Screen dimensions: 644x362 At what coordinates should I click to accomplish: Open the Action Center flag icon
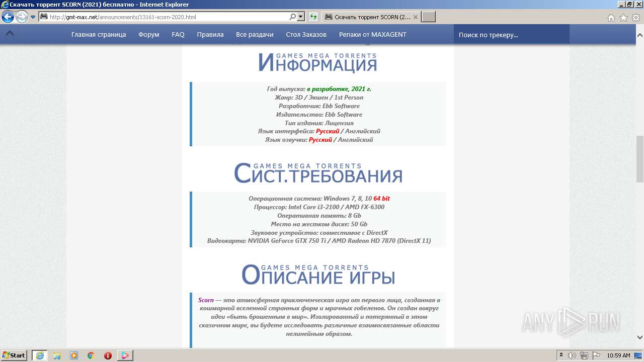tap(597, 355)
